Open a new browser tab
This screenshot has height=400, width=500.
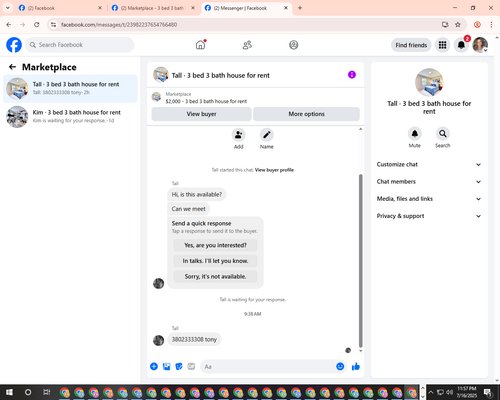point(300,8)
